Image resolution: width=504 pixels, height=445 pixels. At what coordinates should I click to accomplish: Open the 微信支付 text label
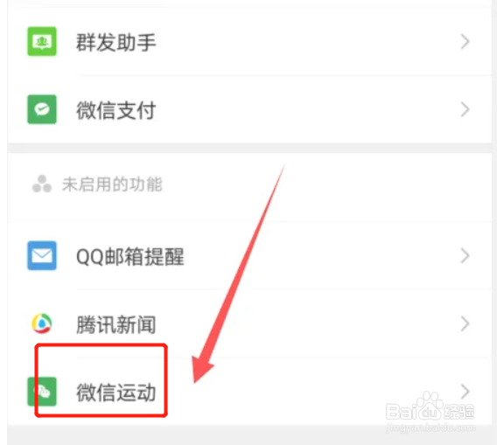pos(116,110)
